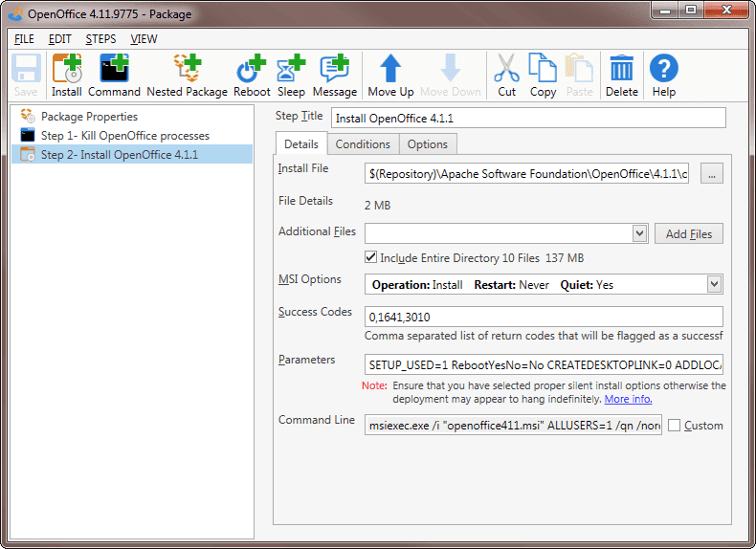Screen dimensions: 756x549
Task: Open the VIEW menu
Action: coord(144,39)
